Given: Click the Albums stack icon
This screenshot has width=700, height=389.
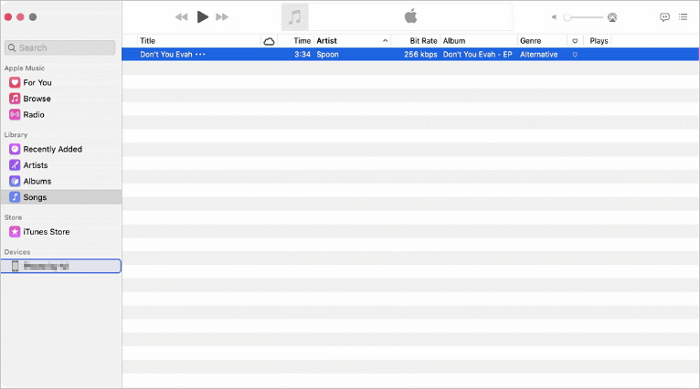Looking at the screenshot, I should (15, 181).
